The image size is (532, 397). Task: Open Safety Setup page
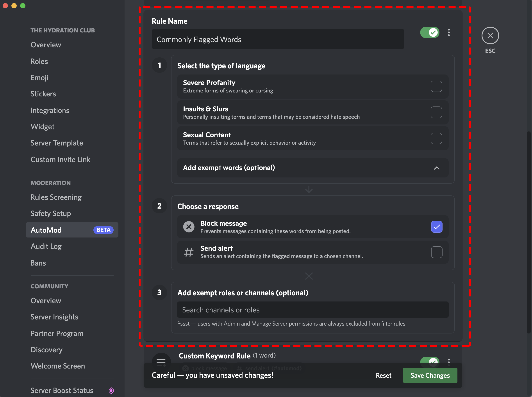pos(51,213)
